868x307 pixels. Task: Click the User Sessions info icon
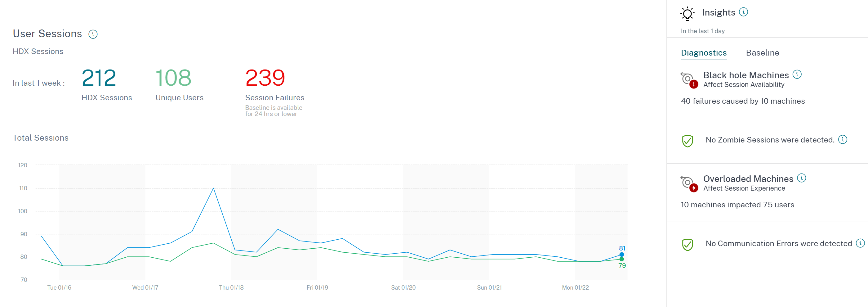click(x=93, y=34)
